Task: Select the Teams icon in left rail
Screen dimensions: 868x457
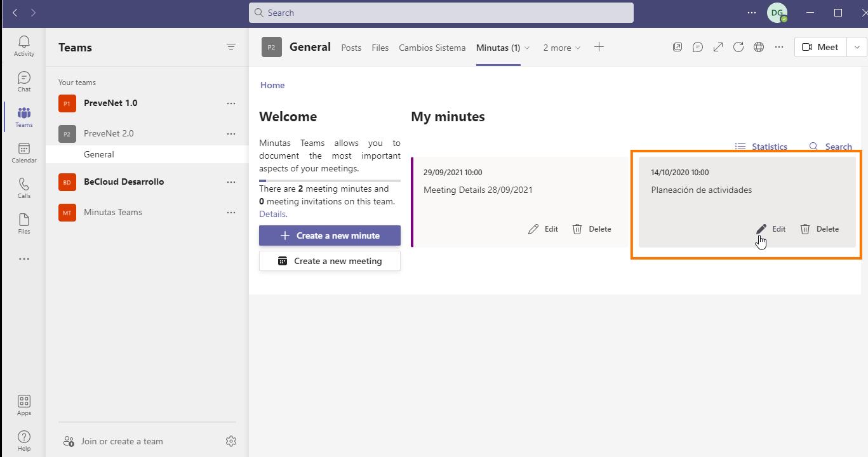Action: 24,117
